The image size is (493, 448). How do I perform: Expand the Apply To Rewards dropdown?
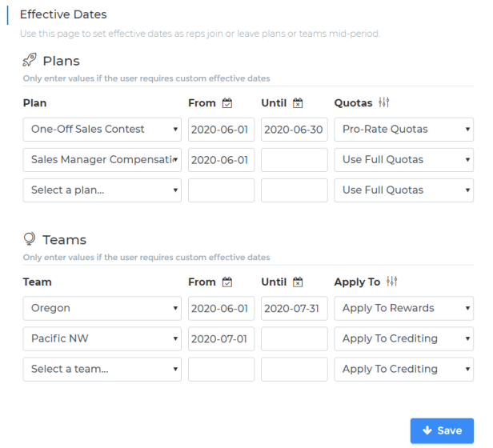404,308
